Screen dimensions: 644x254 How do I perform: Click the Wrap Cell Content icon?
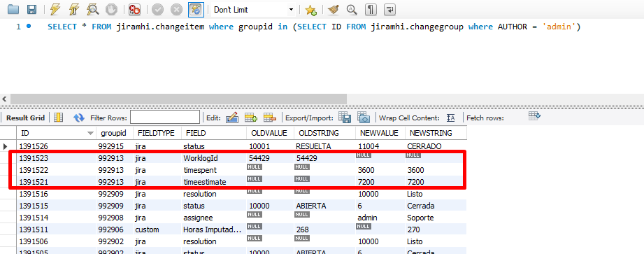pos(451,118)
